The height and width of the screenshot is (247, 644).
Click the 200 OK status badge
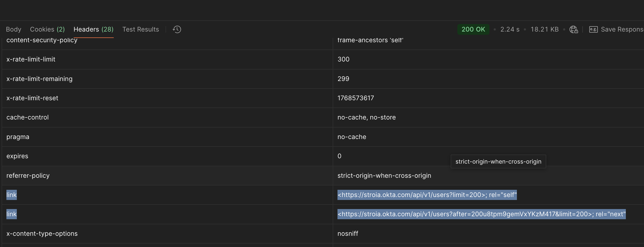click(473, 29)
